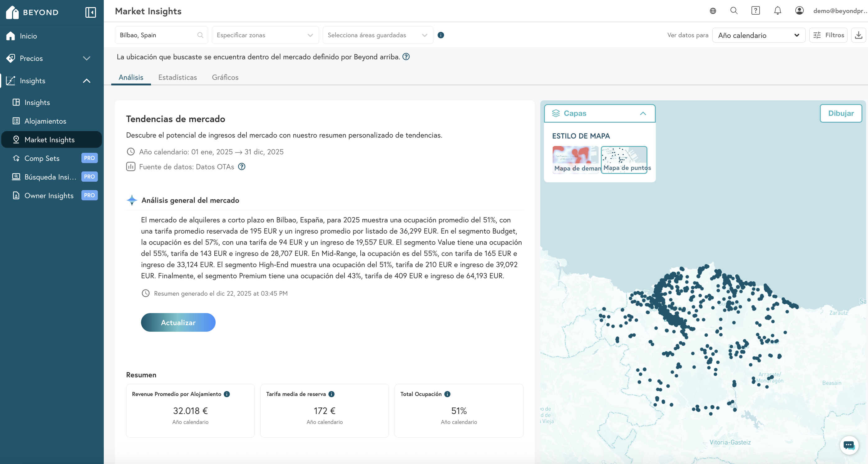The width and height of the screenshot is (868, 464).
Task: Click the download data icon
Action: tap(859, 35)
